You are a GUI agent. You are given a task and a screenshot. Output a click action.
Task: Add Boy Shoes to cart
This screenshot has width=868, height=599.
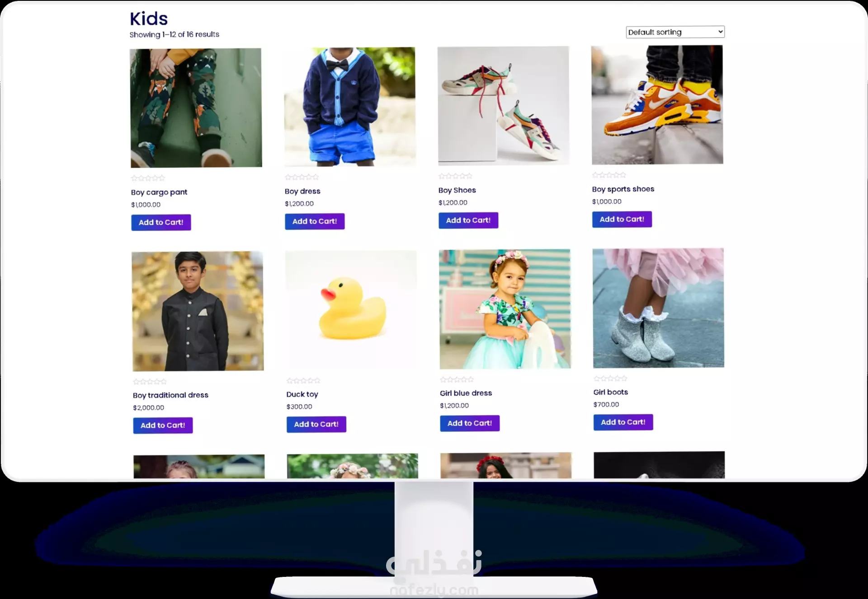coord(468,220)
